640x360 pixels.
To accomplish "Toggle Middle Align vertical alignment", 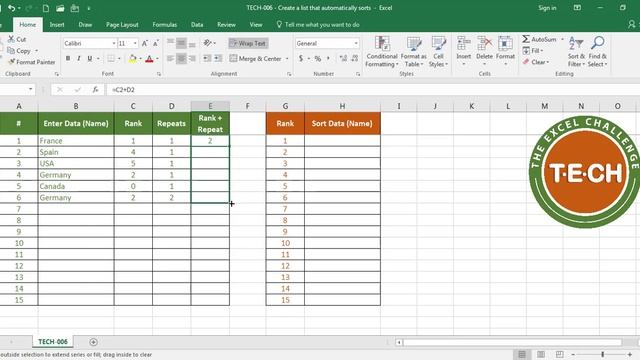I will point(181,43).
